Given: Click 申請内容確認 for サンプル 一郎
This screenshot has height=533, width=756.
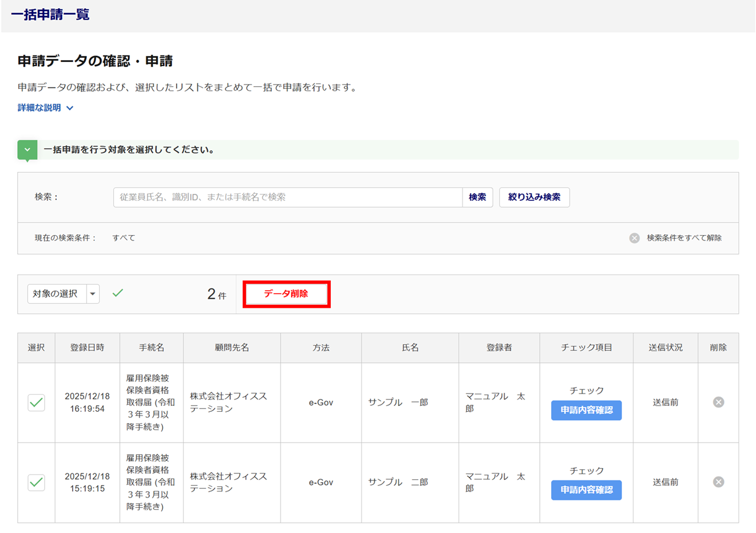Looking at the screenshot, I should pos(586,410).
